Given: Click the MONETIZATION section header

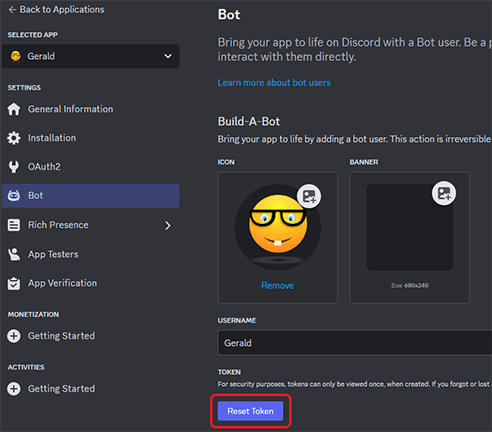Looking at the screenshot, I should (x=33, y=314).
